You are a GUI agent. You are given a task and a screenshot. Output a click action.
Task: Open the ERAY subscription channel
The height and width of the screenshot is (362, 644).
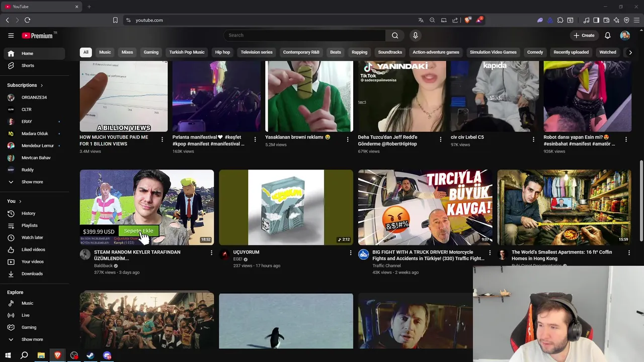tap(34, 122)
